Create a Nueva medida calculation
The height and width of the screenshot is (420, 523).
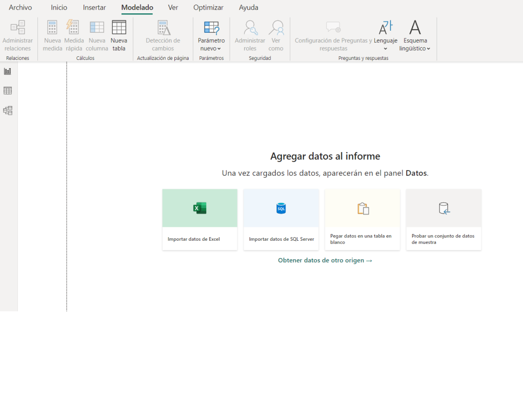click(52, 36)
